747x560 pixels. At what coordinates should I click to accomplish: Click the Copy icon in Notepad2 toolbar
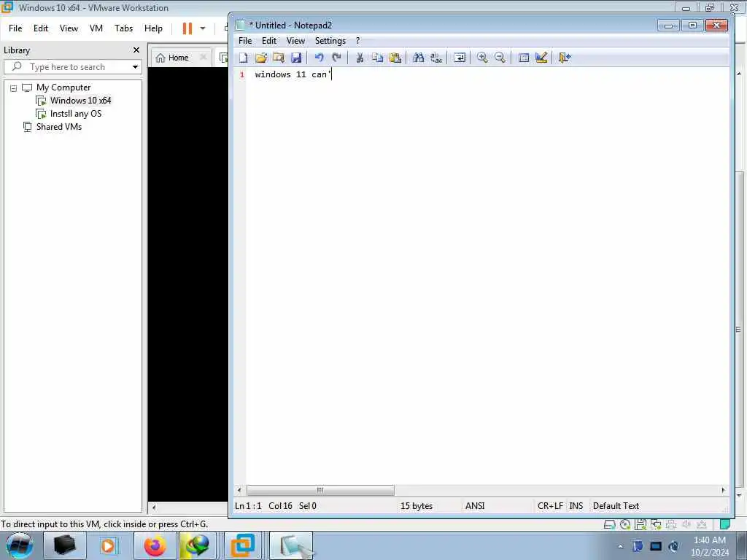(377, 58)
